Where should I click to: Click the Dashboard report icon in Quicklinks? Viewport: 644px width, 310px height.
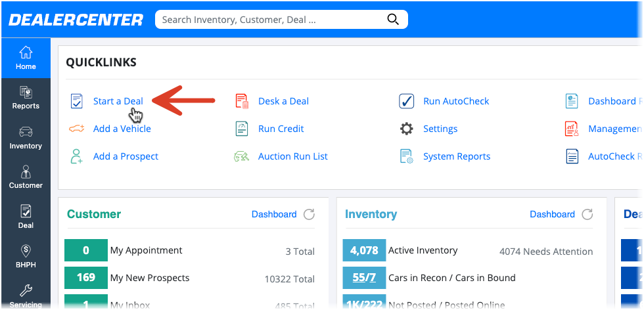pos(572,101)
